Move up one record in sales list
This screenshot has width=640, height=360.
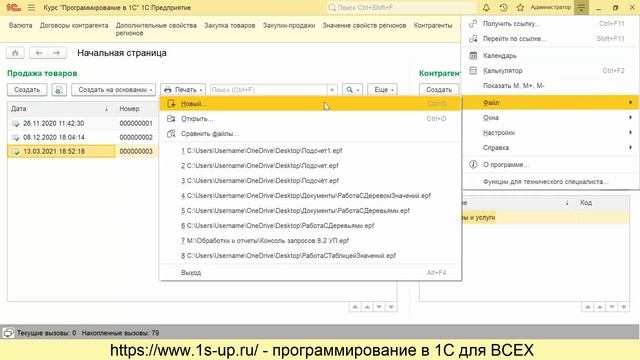click(x=367, y=307)
